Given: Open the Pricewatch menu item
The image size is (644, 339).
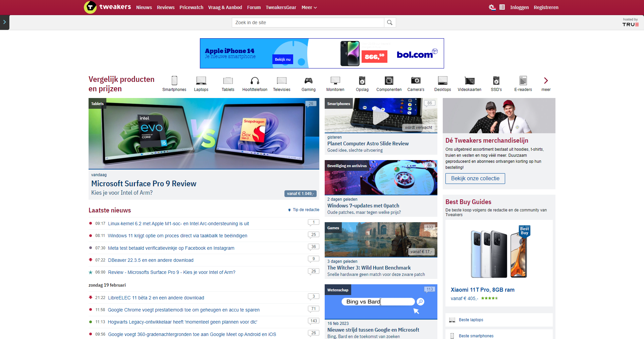Looking at the screenshot, I should tap(191, 7).
